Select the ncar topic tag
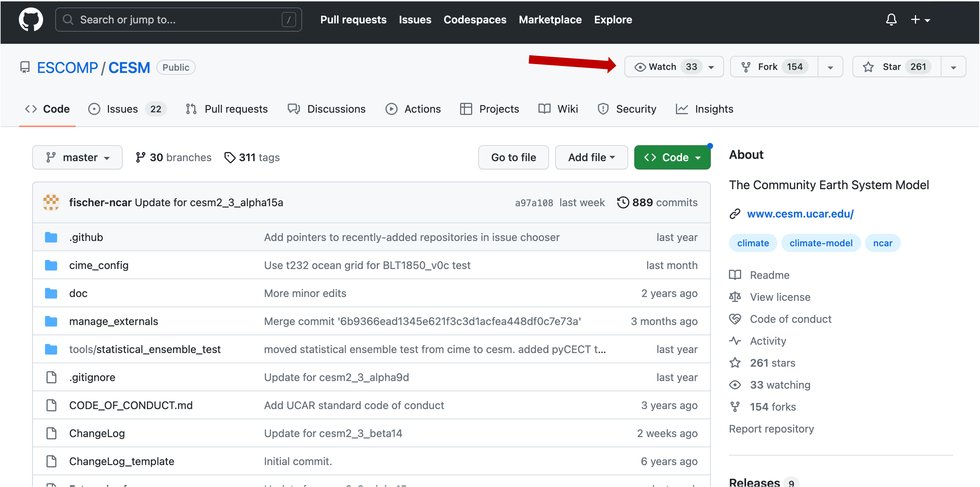The height and width of the screenshot is (487, 980). [x=882, y=243]
